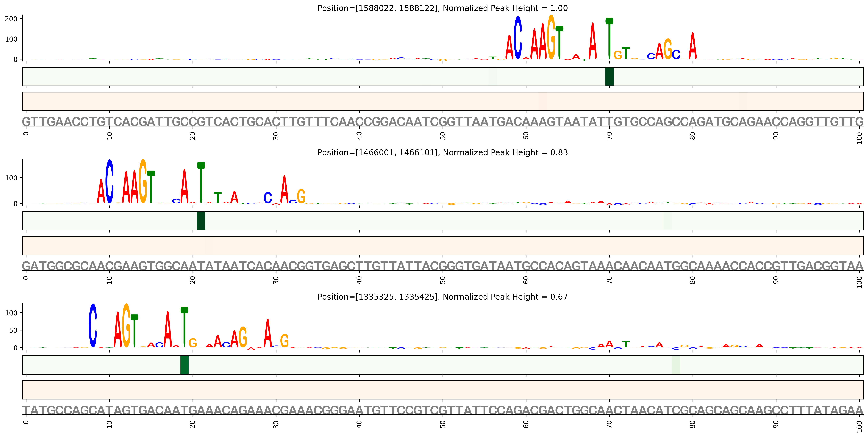
Task: Click the tall blue C in the bottom panel logo
Action: pos(93,325)
